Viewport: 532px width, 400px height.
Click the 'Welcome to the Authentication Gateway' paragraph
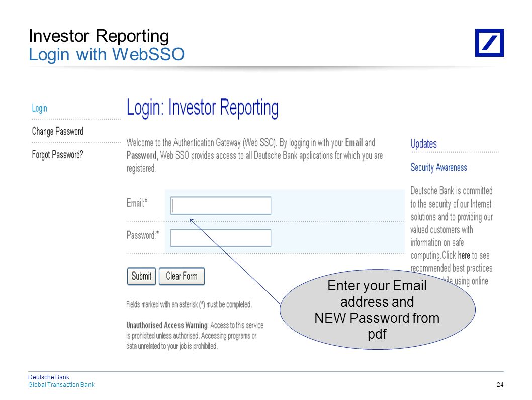tap(255, 155)
